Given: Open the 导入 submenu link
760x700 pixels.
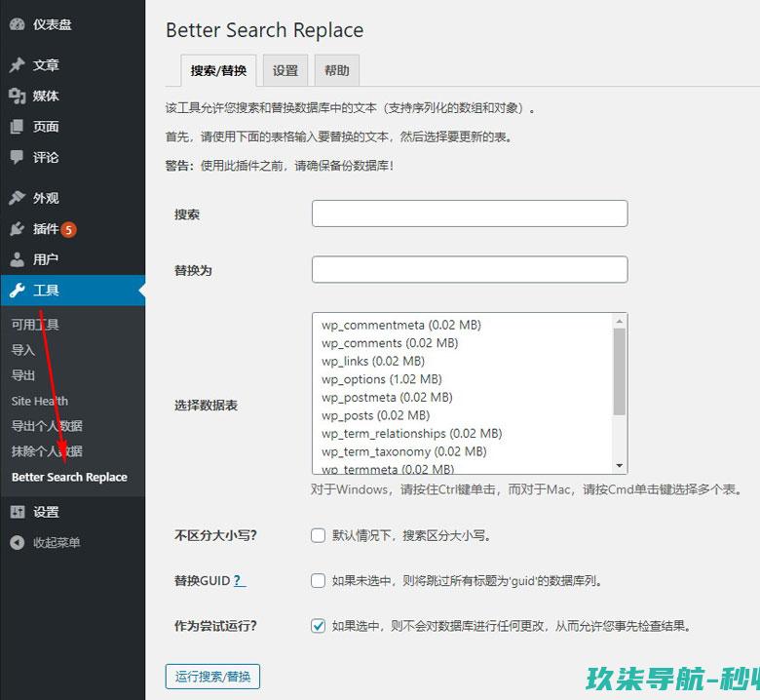Looking at the screenshot, I should (x=23, y=350).
